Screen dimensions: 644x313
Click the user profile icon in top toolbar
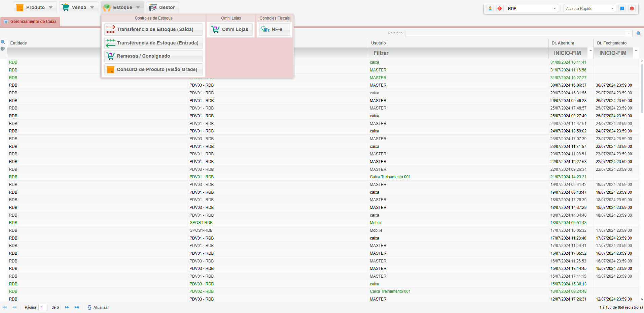tap(490, 8)
